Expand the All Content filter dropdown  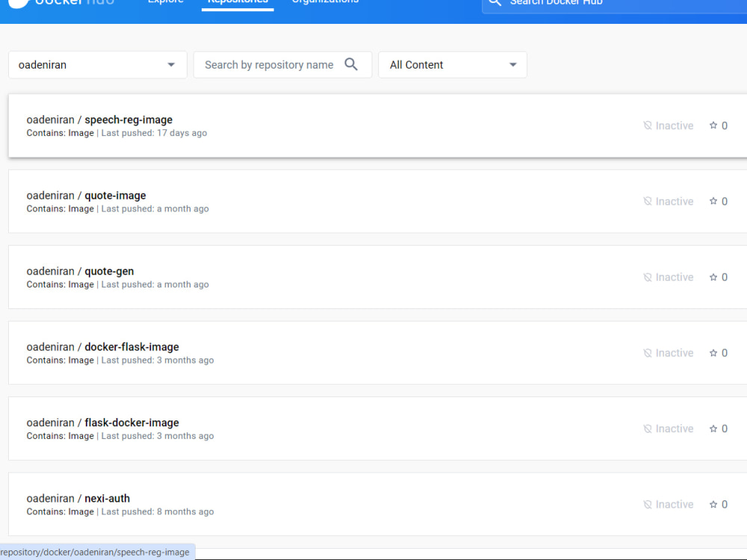point(453,65)
